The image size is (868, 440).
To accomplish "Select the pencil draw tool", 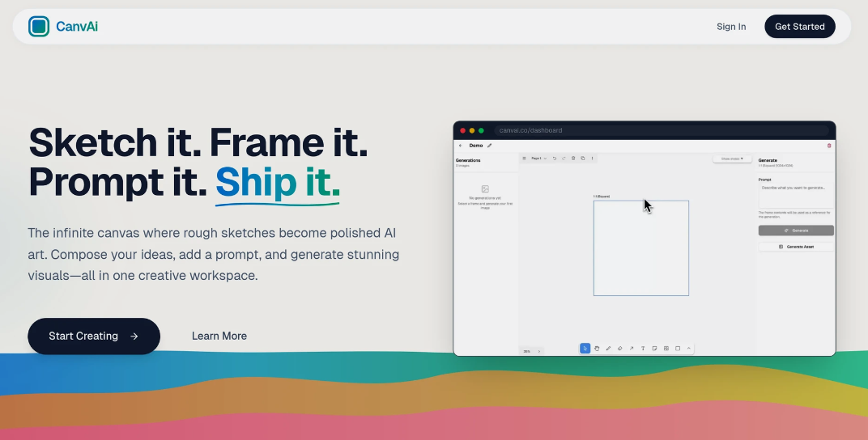I will 608,349.
